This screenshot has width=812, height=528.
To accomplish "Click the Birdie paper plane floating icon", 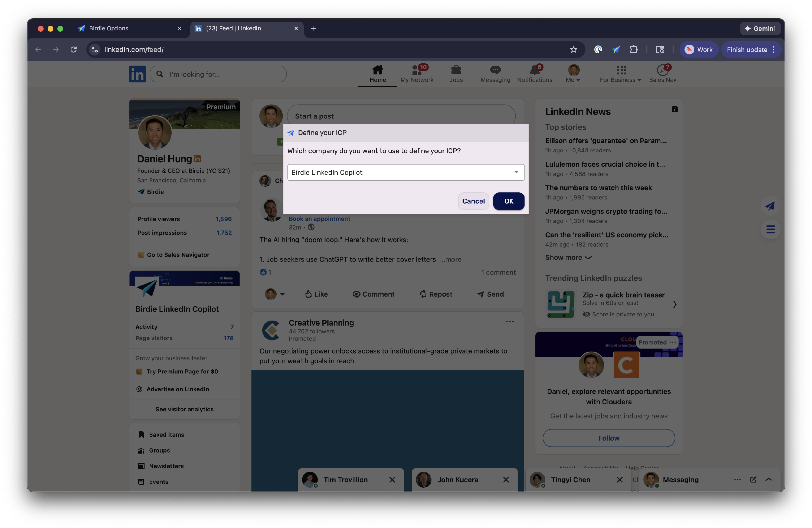I will [x=770, y=206].
